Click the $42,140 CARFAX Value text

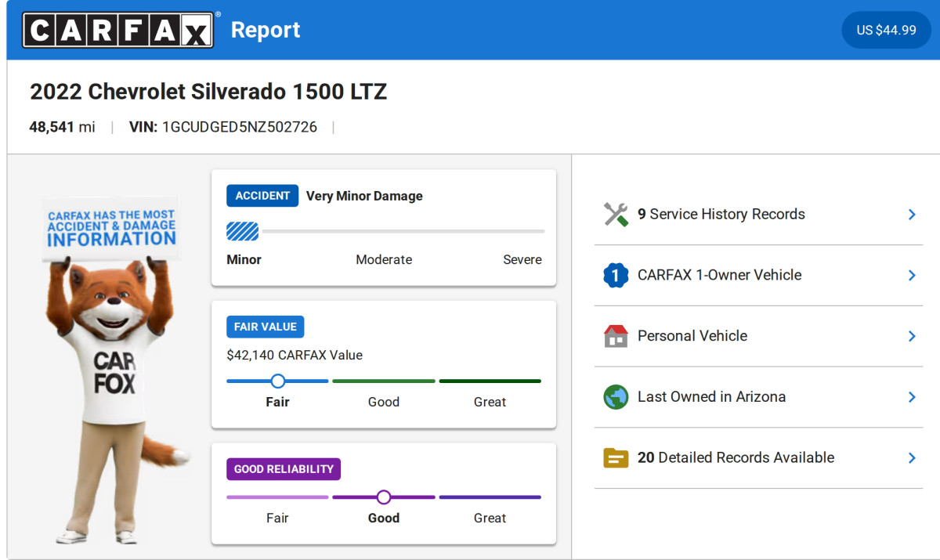pyautogui.click(x=295, y=355)
